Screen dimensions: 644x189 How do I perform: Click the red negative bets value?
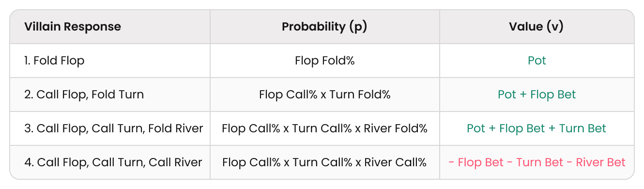pos(537,162)
